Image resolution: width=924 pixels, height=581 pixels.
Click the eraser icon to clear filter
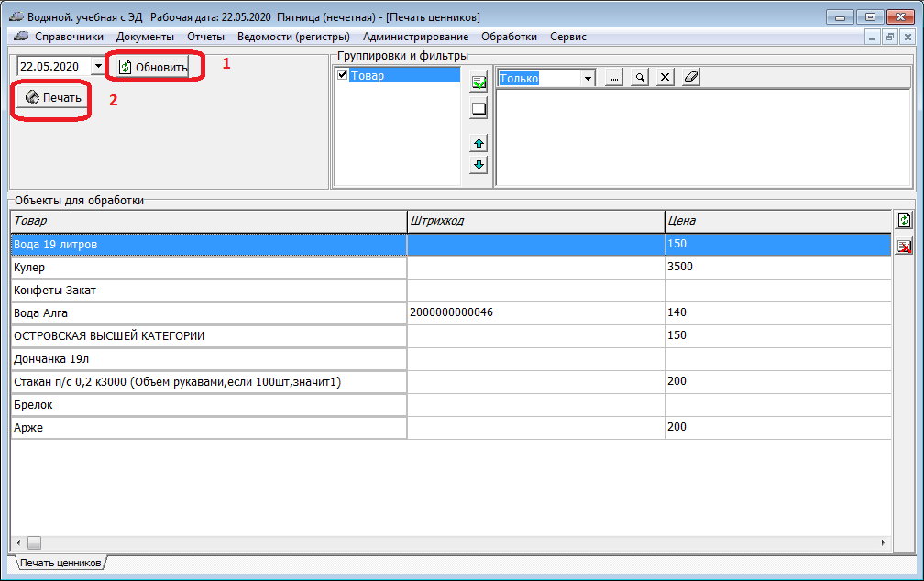(x=690, y=78)
